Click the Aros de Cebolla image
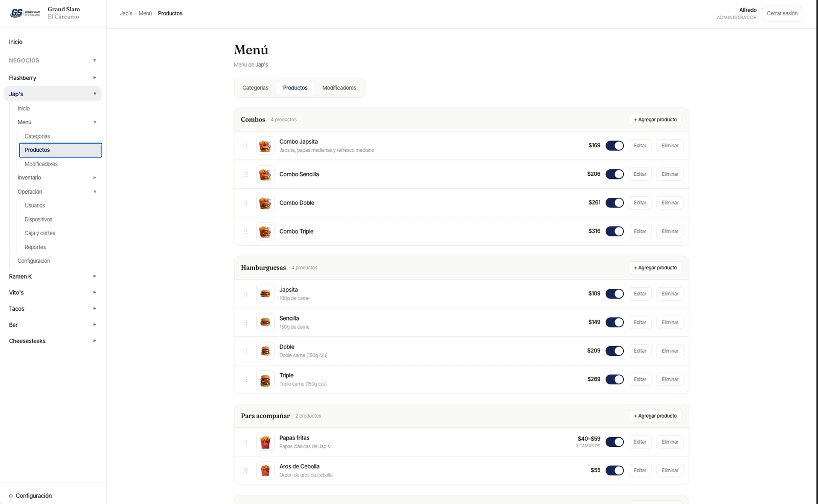The width and height of the screenshot is (818, 504). (265, 471)
